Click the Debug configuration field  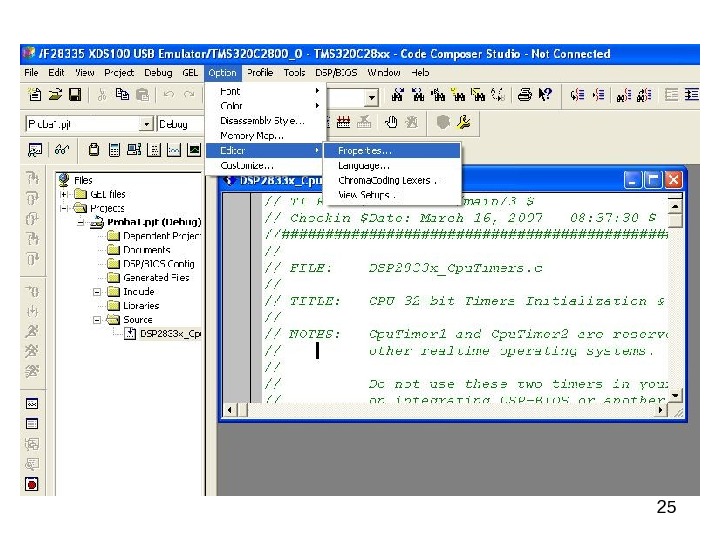coord(180,124)
